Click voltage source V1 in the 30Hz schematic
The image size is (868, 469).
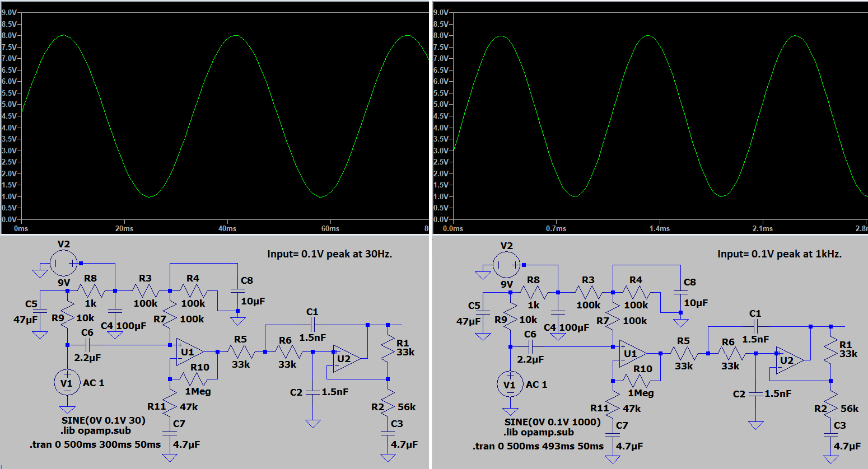pos(67,383)
